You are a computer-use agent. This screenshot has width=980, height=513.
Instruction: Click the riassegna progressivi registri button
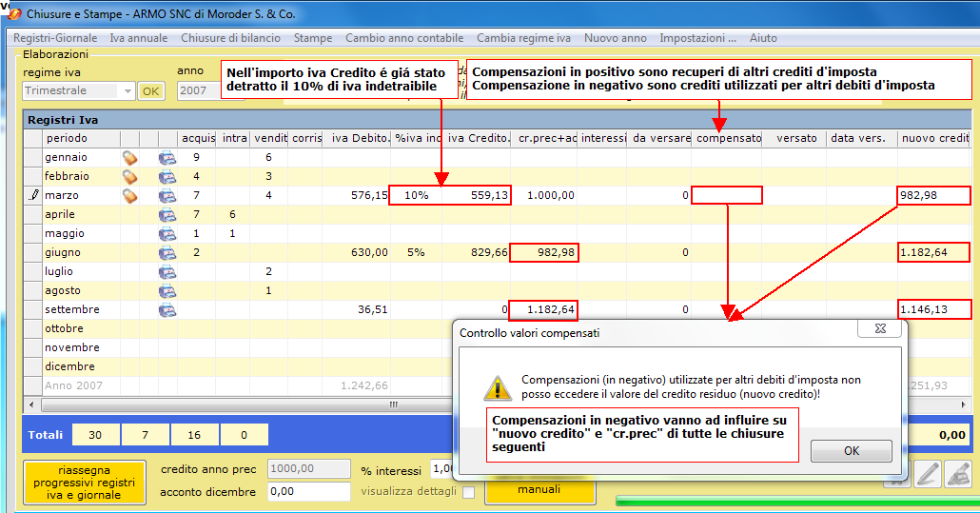(x=84, y=483)
